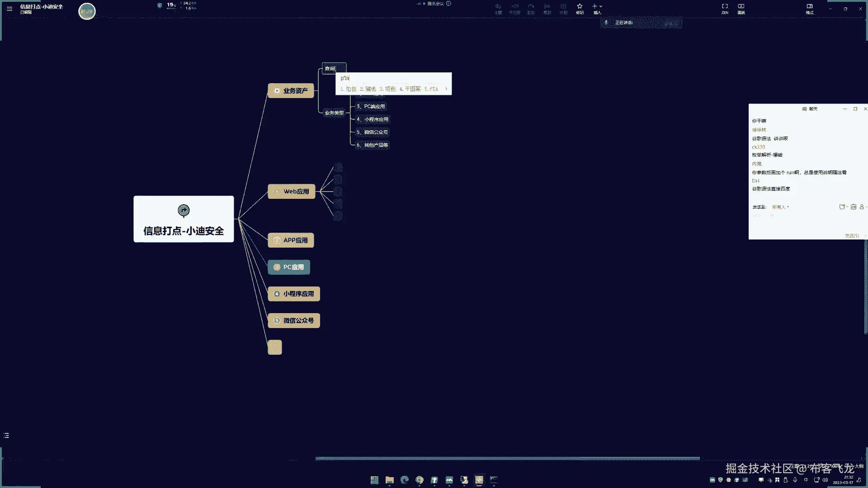Click the person icon in chat toolbar

(862, 207)
